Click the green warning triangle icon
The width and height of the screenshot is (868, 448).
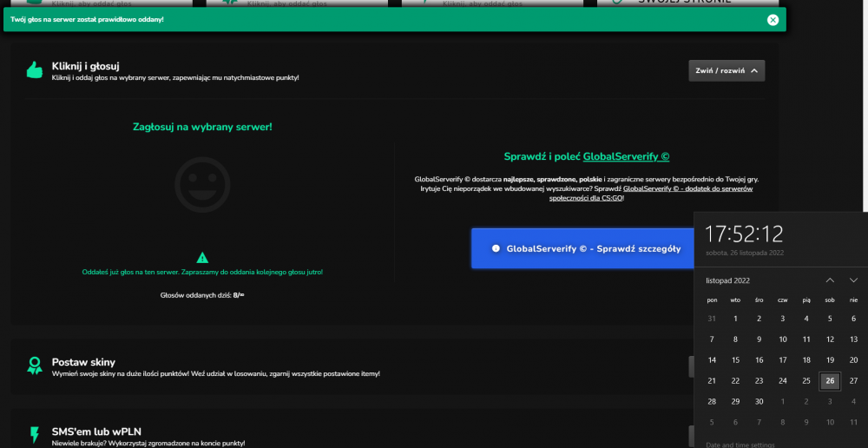click(202, 258)
